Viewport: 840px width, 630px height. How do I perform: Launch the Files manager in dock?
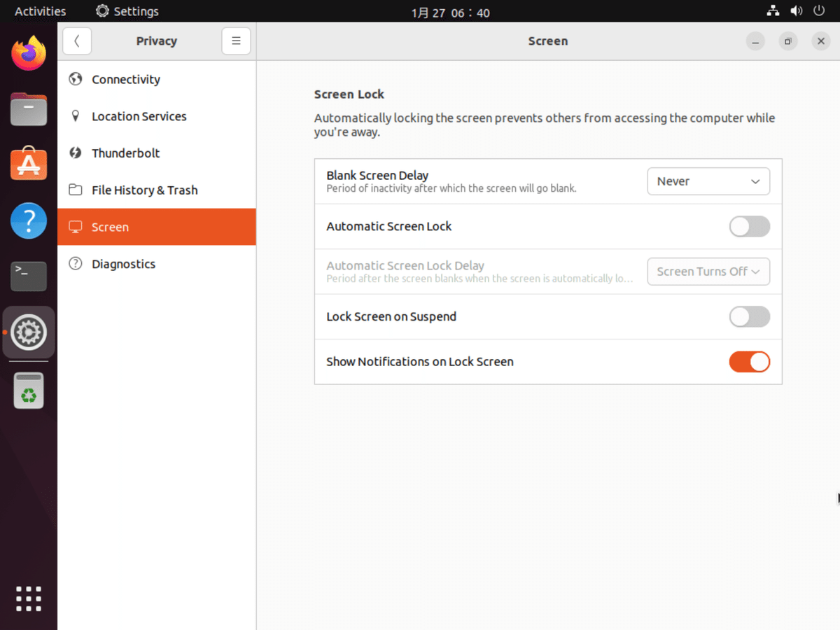29,109
